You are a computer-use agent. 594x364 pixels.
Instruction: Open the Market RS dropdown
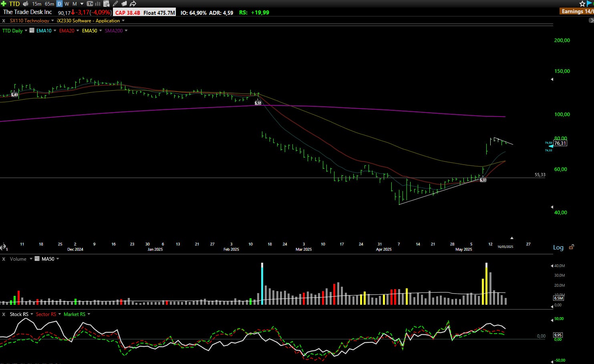tap(89, 314)
